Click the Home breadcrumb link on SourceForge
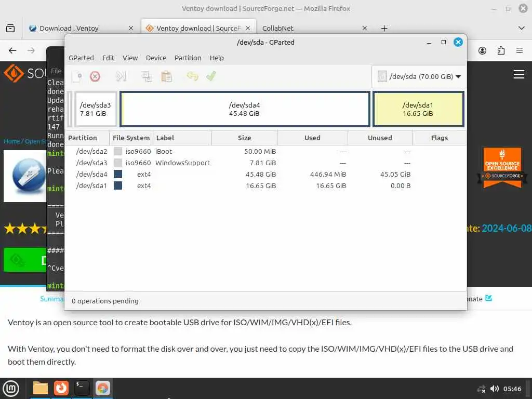This screenshot has height=399, width=532. pyautogui.click(x=11, y=141)
